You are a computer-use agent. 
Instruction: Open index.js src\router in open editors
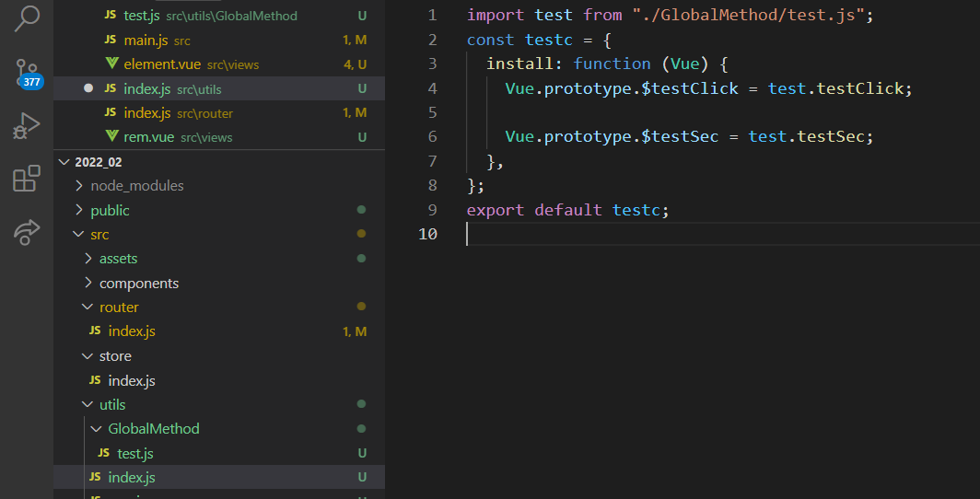click(x=146, y=113)
